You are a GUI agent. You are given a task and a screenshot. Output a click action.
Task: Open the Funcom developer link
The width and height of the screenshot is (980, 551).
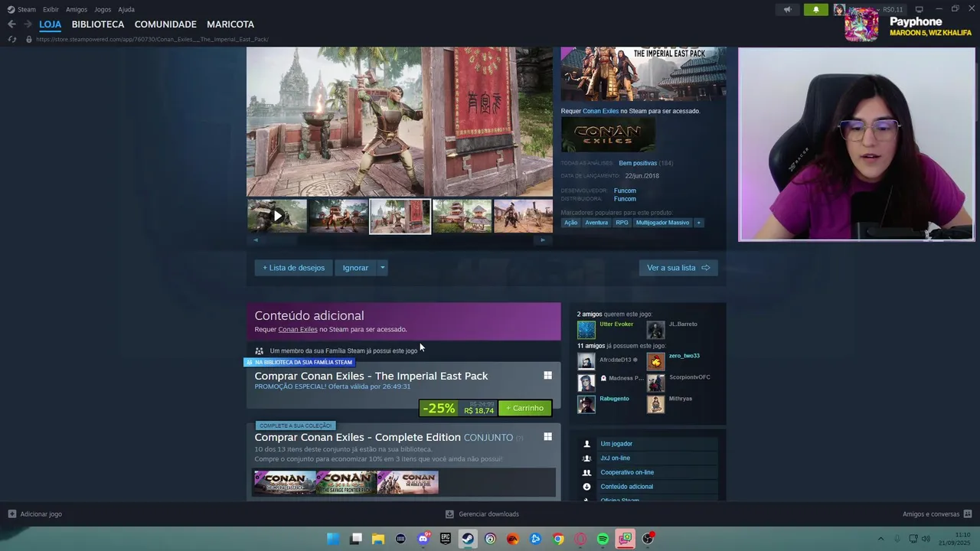pyautogui.click(x=625, y=191)
